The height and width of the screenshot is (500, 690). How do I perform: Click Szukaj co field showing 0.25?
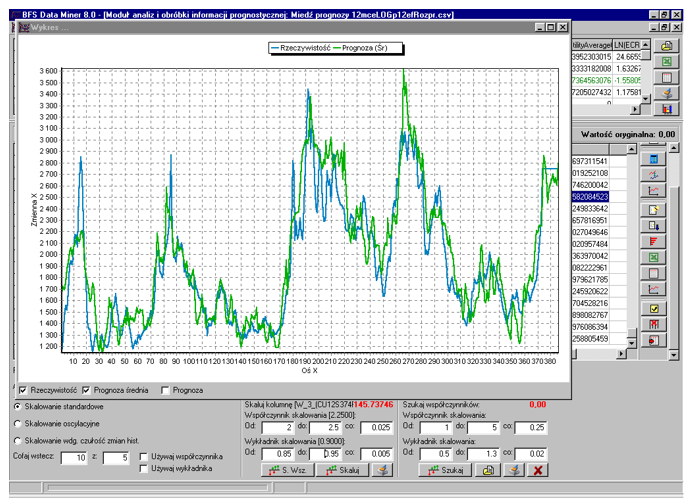coord(531,427)
